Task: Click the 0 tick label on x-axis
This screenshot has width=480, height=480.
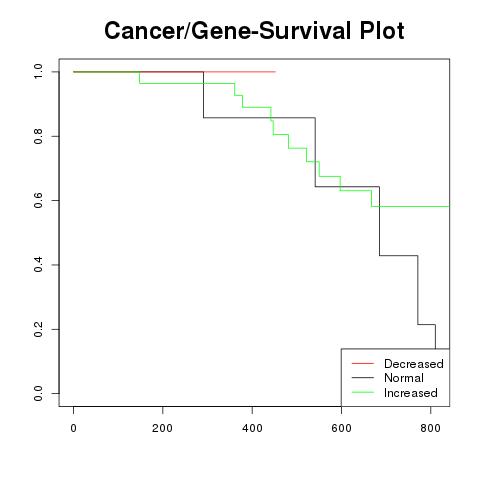Action: coord(73,428)
